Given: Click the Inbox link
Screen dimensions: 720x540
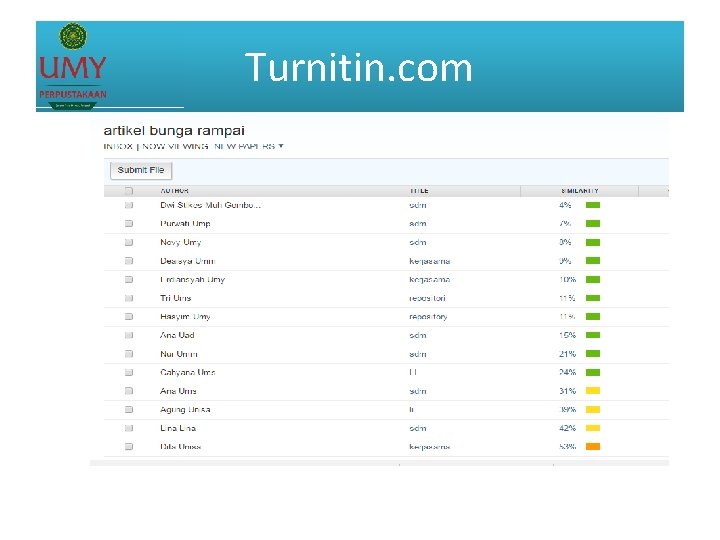Looking at the screenshot, I should pyautogui.click(x=118, y=146).
